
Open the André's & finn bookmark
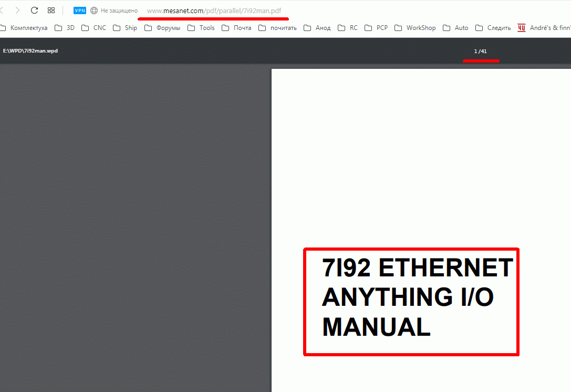tap(544, 28)
